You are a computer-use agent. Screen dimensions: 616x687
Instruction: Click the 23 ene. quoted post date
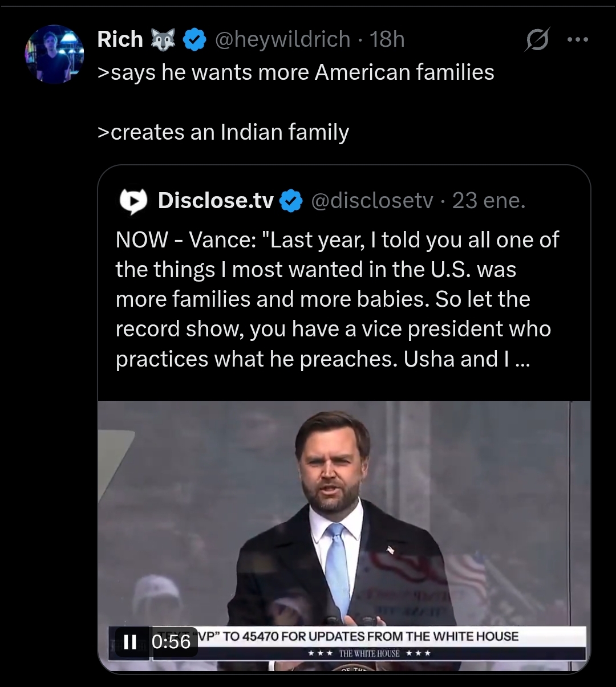[x=489, y=201]
